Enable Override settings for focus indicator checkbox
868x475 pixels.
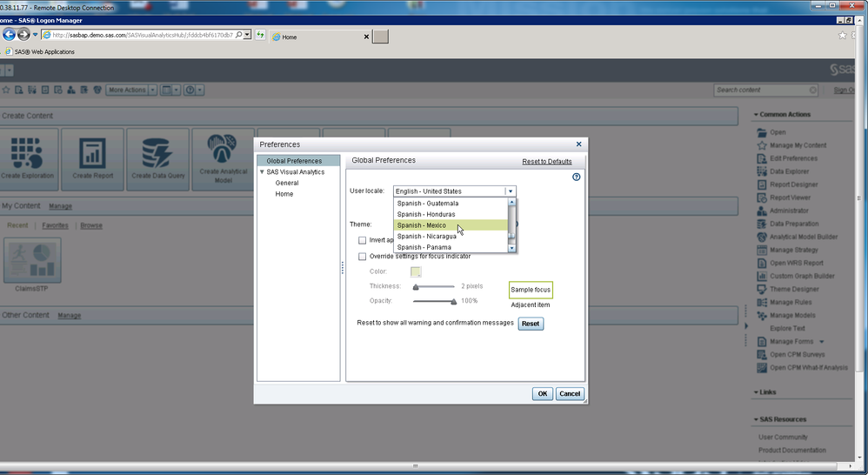click(x=362, y=257)
